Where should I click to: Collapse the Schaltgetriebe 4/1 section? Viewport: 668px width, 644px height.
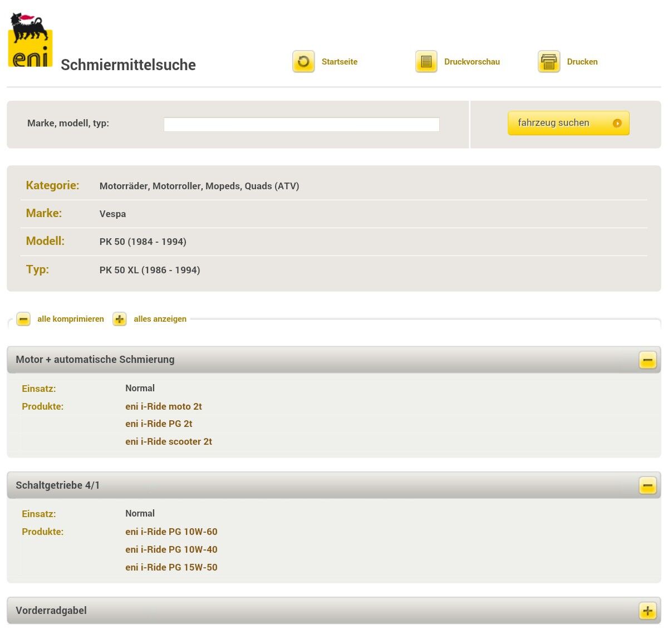pyautogui.click(x=647, y=485)
